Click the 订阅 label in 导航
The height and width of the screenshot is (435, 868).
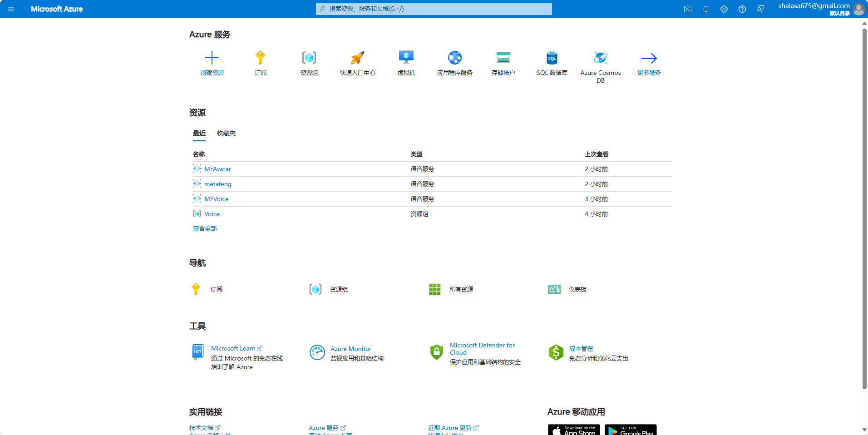[x=217, y=289]
